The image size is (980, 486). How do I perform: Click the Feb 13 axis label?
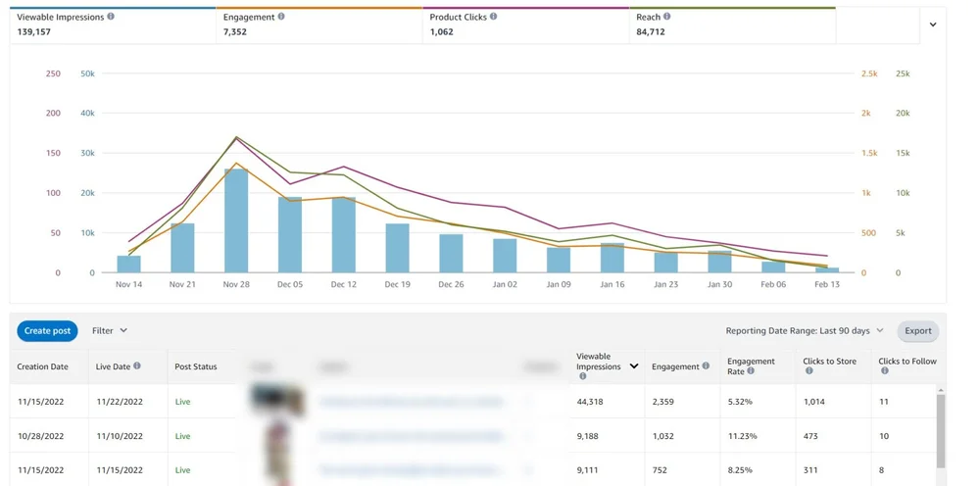point(827,284)
